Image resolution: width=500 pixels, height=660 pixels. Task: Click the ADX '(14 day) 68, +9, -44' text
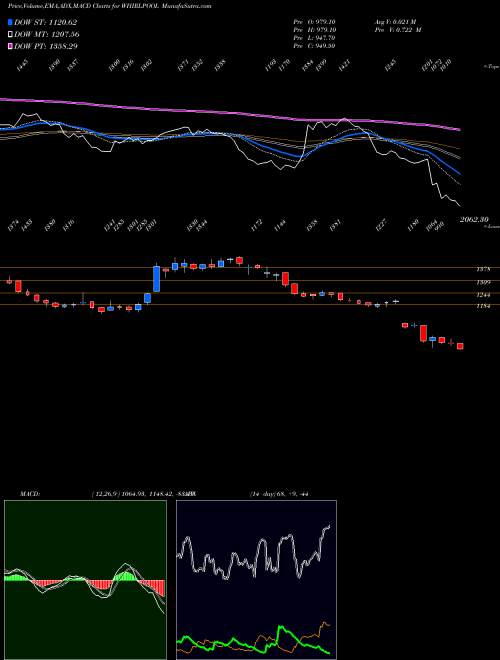pos(279,494)
